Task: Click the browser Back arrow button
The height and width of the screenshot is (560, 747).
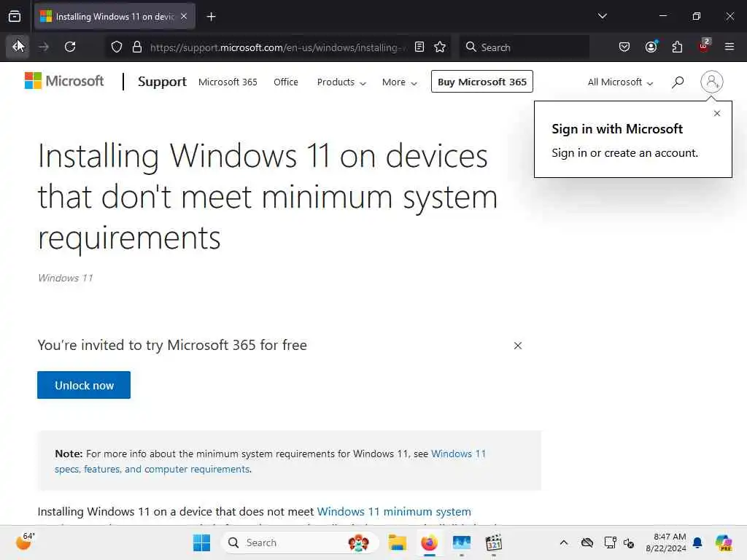Action: [x=18, y=47]
